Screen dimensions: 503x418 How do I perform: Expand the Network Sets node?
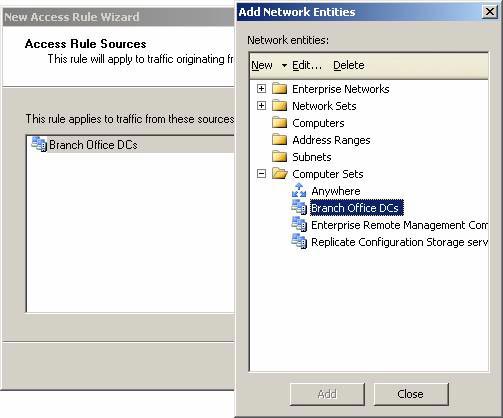[x=262, y=106]
